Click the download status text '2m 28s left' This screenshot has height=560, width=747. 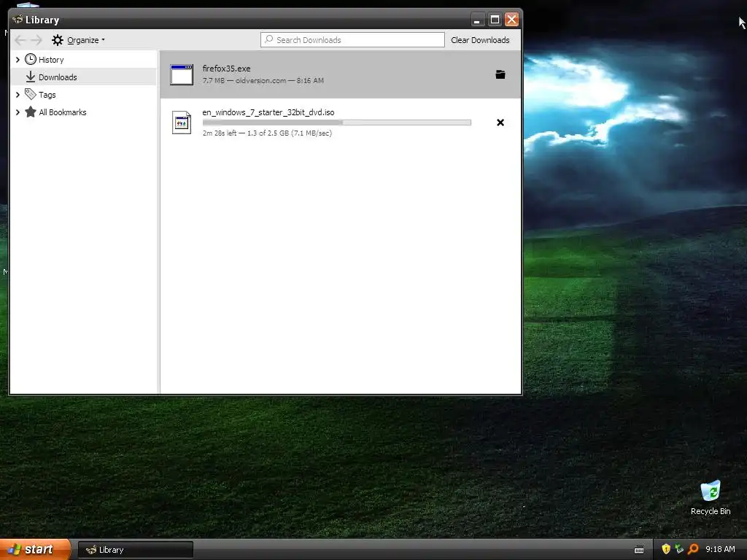pyautogui.click(x=220, y=133)
